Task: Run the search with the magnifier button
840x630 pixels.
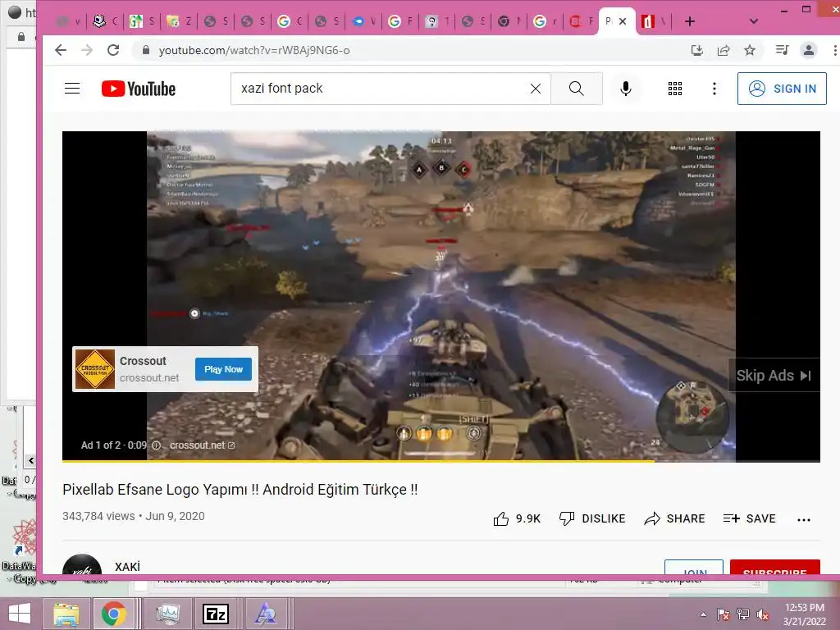Action: (577, 89)
